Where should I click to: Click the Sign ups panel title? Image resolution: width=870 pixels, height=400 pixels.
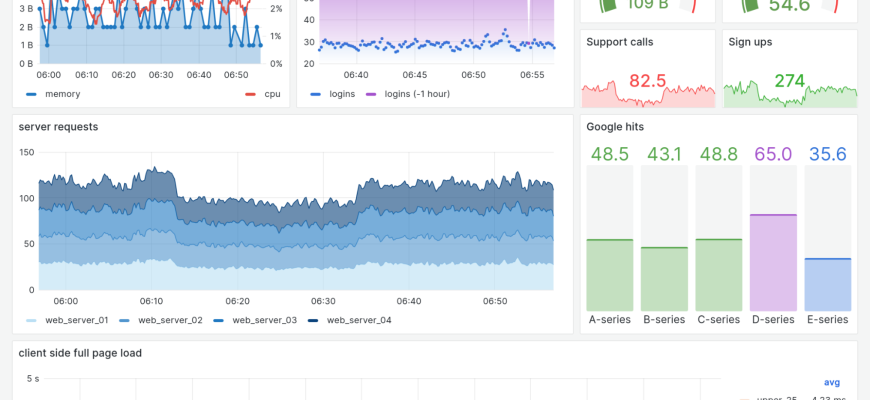(750, 42)
